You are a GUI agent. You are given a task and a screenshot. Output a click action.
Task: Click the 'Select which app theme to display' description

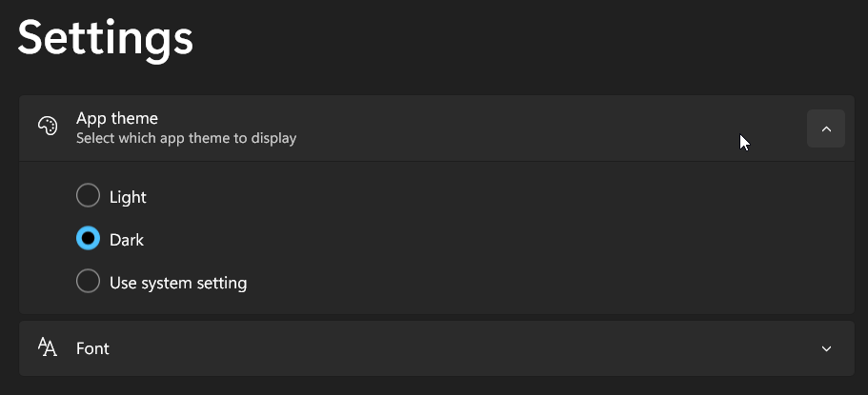click(186, 139)
